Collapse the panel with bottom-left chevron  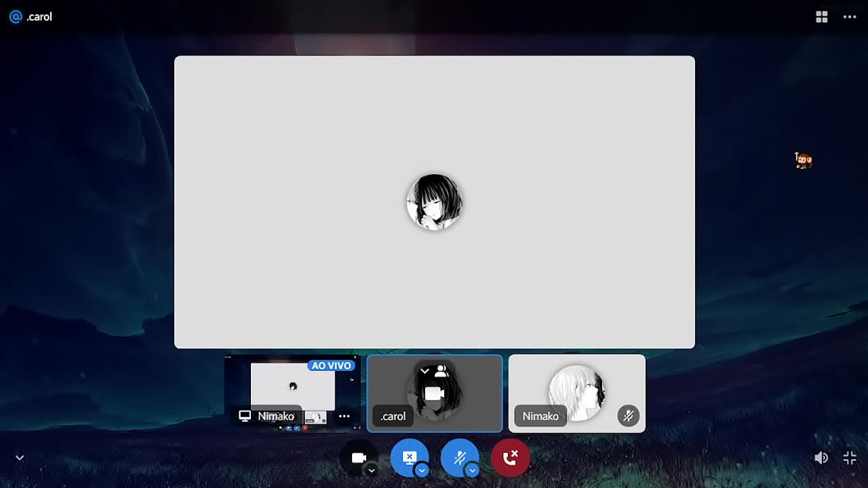[x=20, y=458]
